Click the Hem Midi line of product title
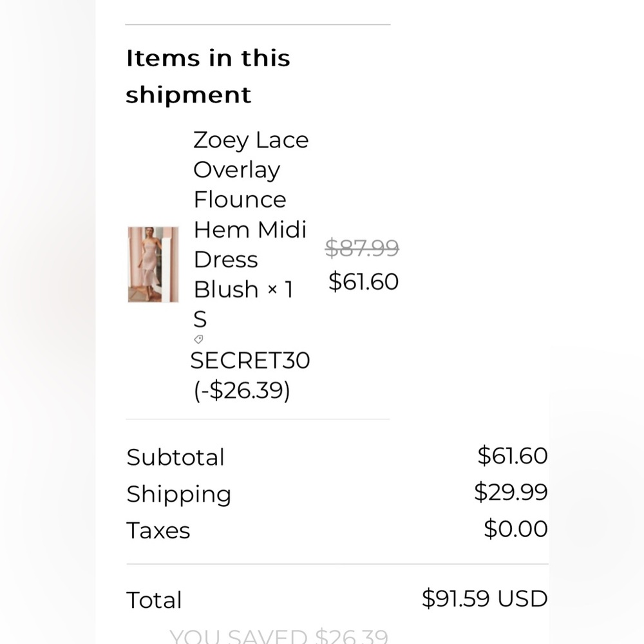644x644 pixels. point(250,229)
